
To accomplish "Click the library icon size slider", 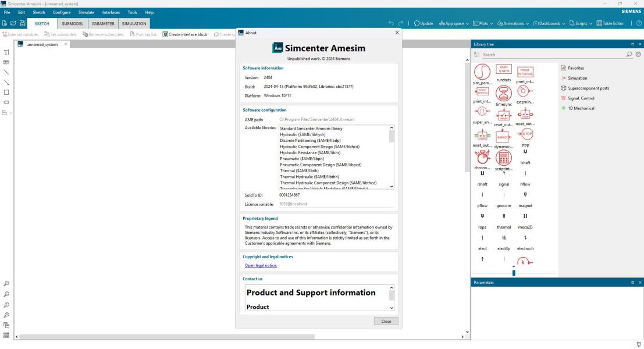I will 513,273.
